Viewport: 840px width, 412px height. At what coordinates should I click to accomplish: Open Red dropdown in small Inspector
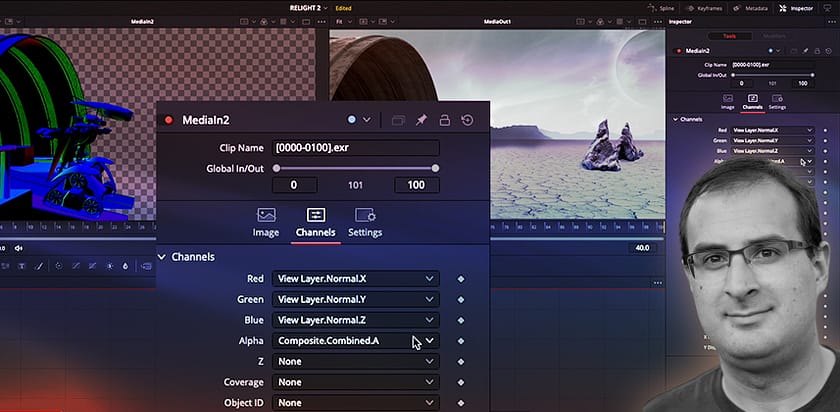[772, 130]
